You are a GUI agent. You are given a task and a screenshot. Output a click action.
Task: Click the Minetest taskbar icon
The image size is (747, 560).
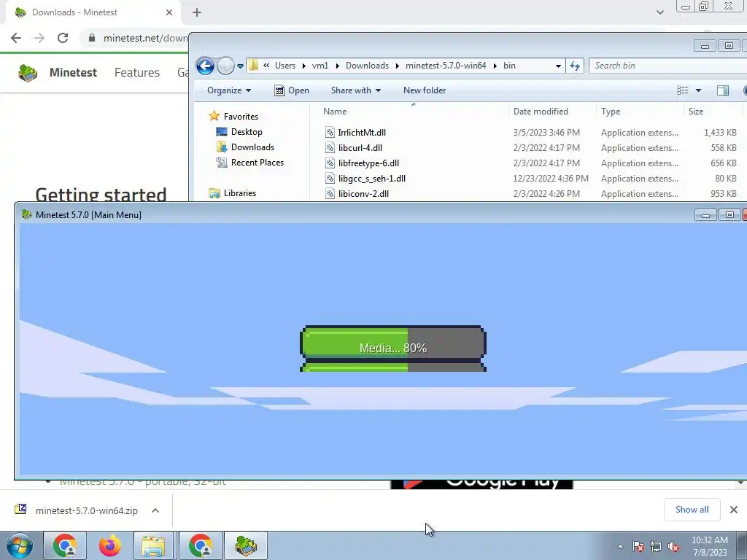click(246, 545)
